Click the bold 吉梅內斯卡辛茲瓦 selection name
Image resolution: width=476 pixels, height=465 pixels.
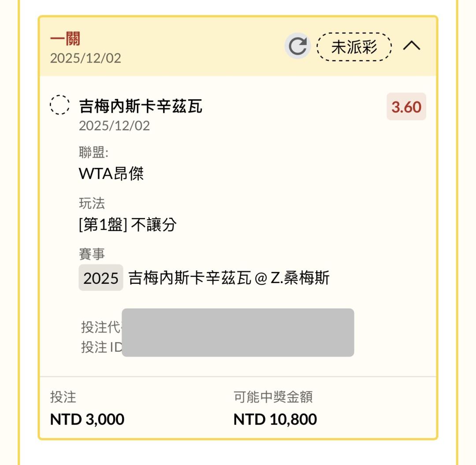coord(141,106)
